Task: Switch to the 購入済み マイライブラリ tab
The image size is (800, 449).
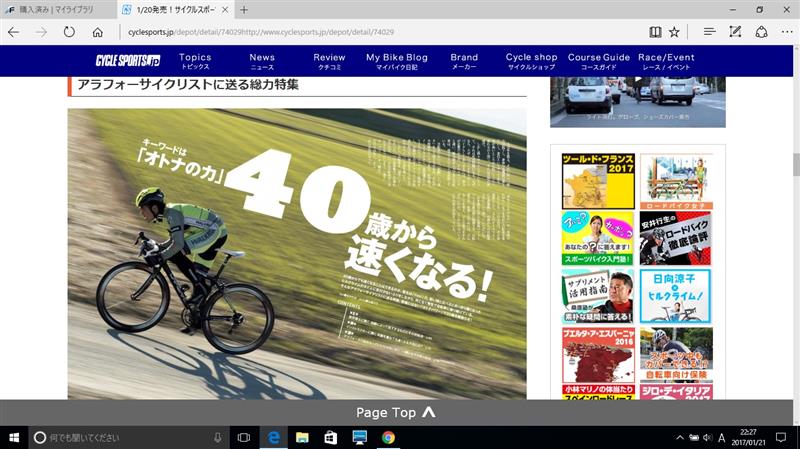Action: [57, 10]
